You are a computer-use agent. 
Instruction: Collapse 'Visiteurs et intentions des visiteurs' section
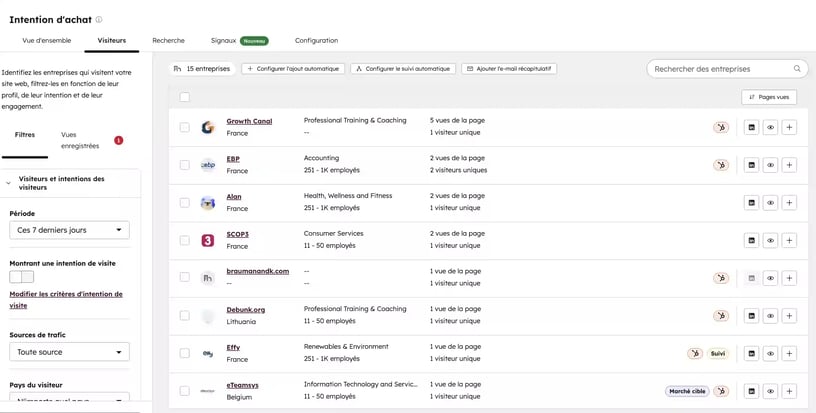(x=9, y=183)
